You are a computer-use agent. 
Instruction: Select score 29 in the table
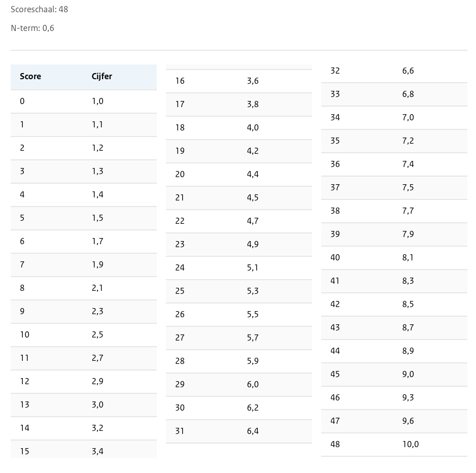click(x=180, y=384)
